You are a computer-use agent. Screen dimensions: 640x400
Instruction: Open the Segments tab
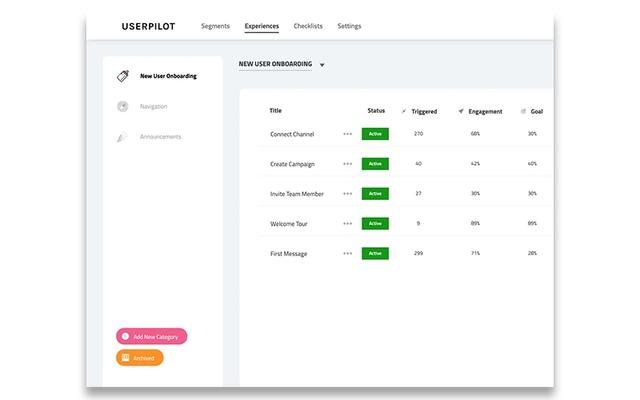(x=215, y=26)
